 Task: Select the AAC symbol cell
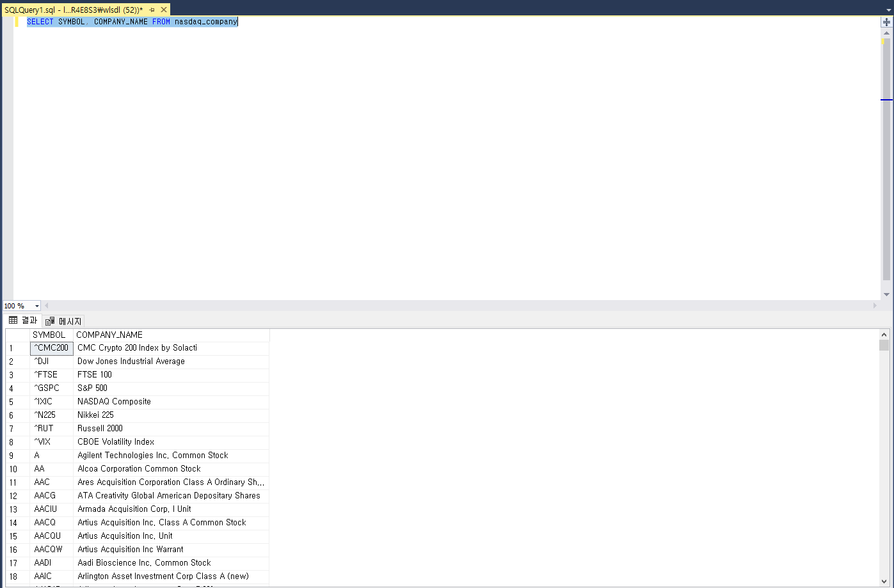(x=51, y=482)
